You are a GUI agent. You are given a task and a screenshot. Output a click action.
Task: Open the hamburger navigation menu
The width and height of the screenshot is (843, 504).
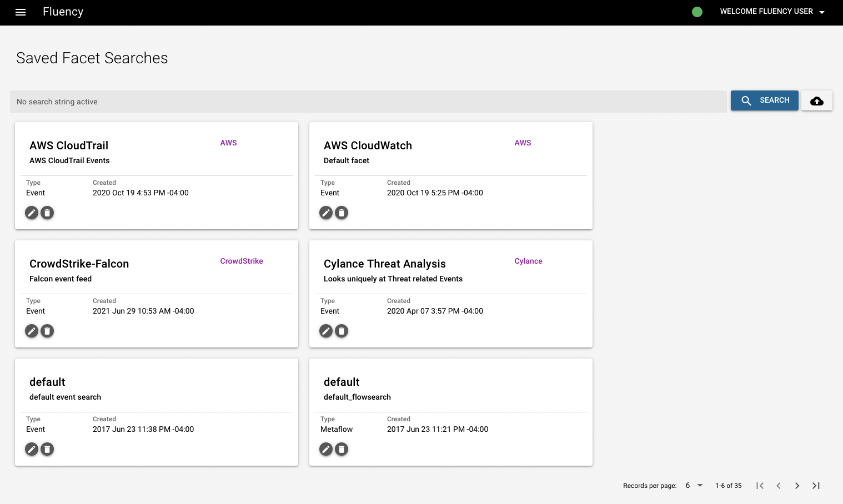click(x=21, y=12)
